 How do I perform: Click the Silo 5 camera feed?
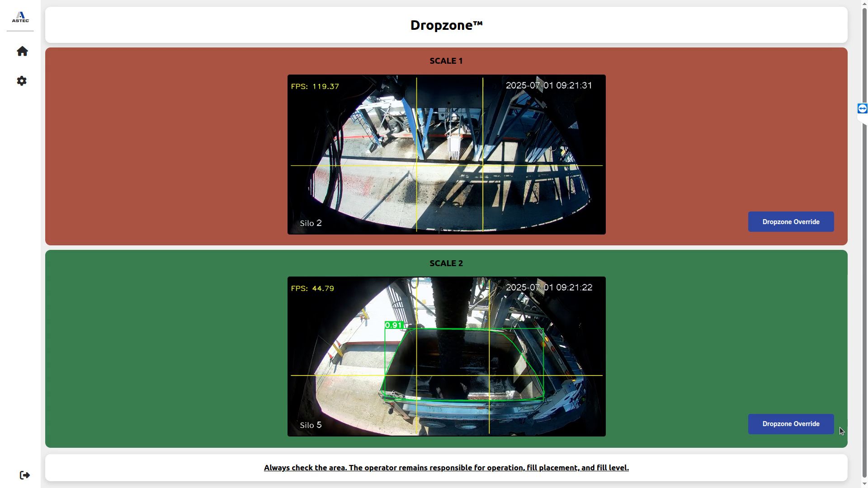[x=446, y=357]
